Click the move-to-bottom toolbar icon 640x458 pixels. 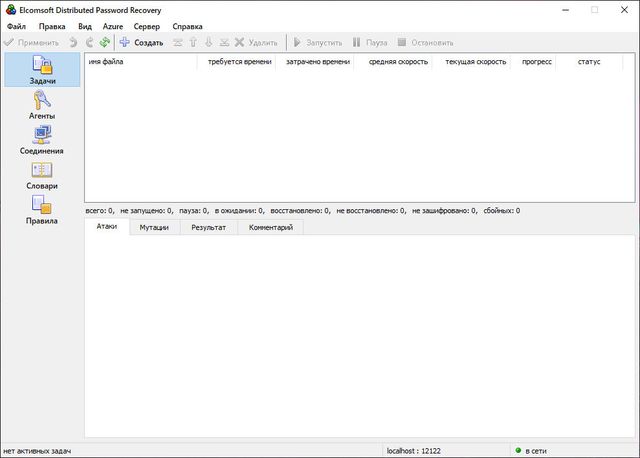tap(224, 42)
